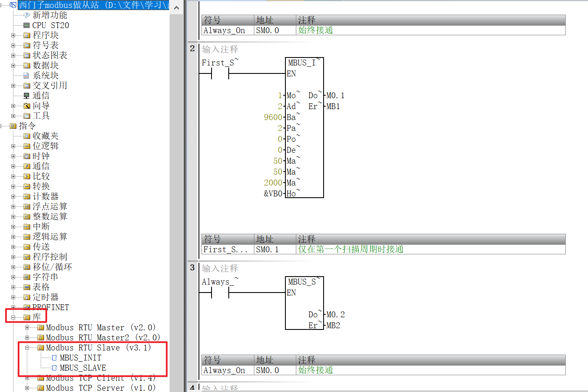This screenshot has width=588, height=392.
Task: Select 符号表 in project tree
Action: click(x=45, y=45)
